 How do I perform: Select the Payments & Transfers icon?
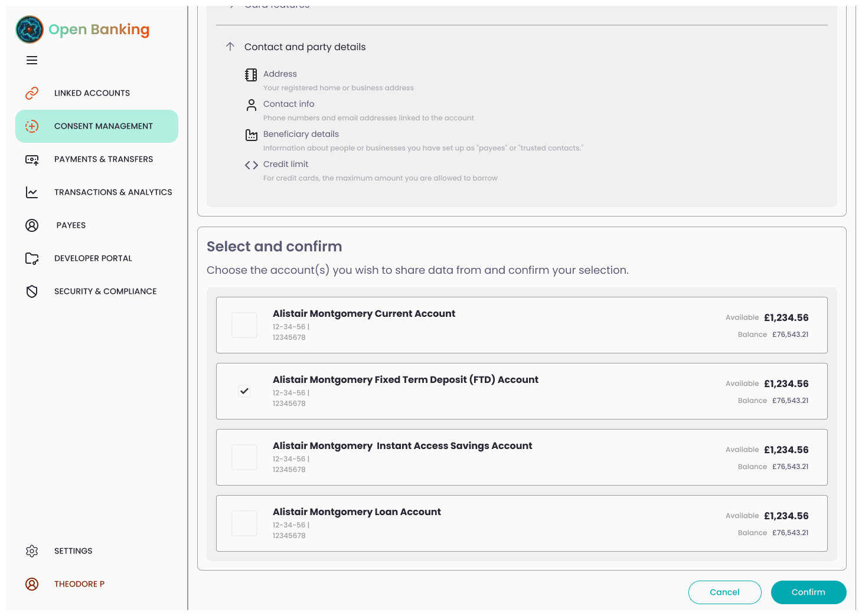(32, 159)
